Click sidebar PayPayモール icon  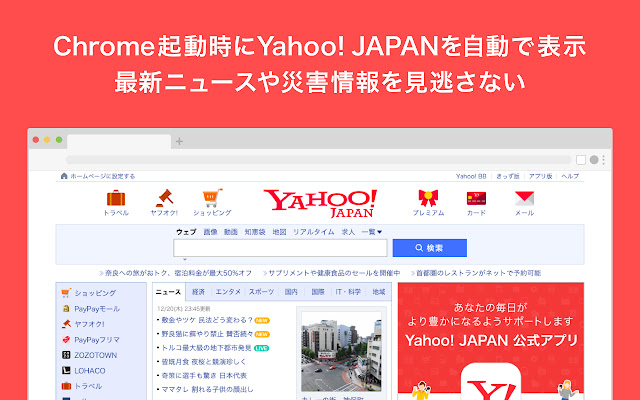(66, 309)
